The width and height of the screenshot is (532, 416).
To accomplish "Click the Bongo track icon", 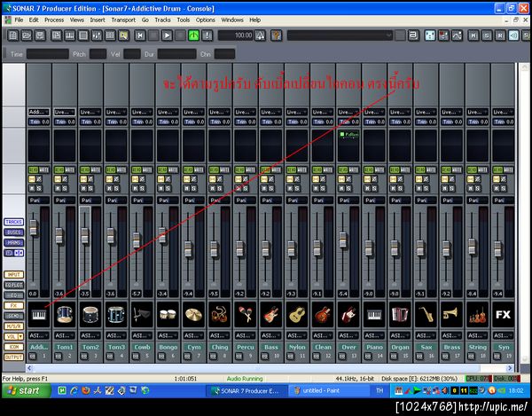I will (168, 314).
